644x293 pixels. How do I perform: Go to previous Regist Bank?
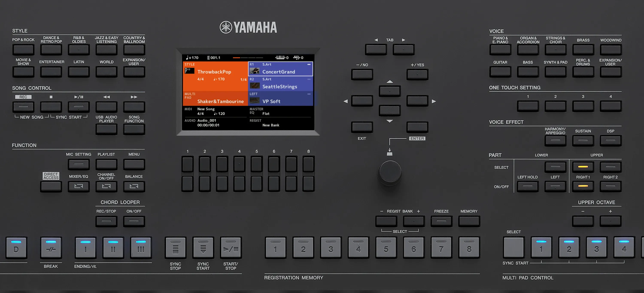pos(386,221)
